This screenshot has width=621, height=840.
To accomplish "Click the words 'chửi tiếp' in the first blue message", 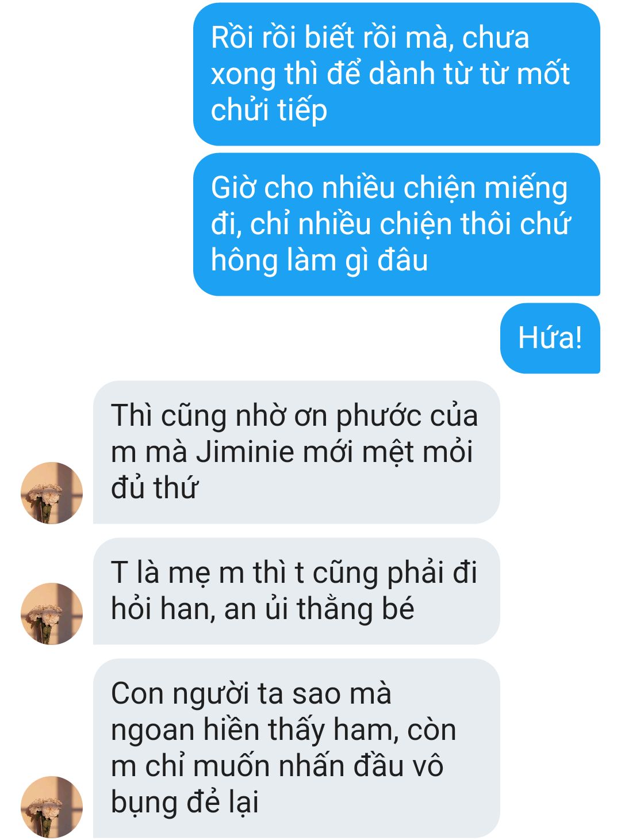I will pyautogui.click(x=269, y=110).
